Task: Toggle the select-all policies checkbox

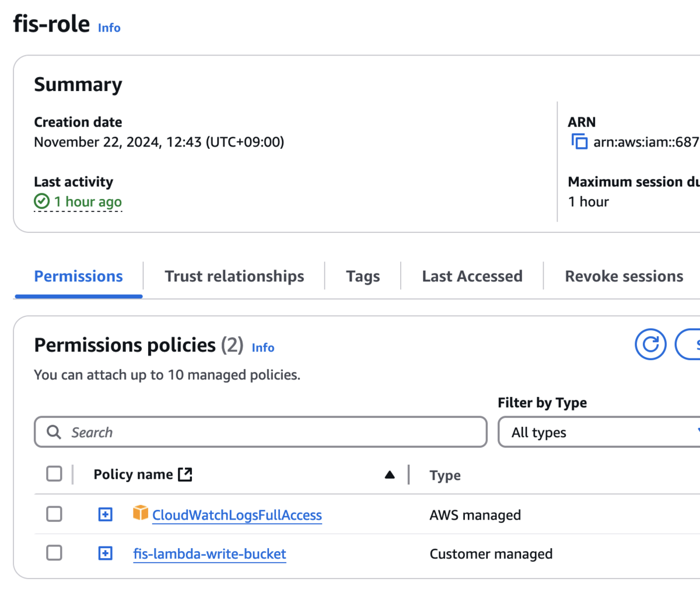Action: pos(54,473)
